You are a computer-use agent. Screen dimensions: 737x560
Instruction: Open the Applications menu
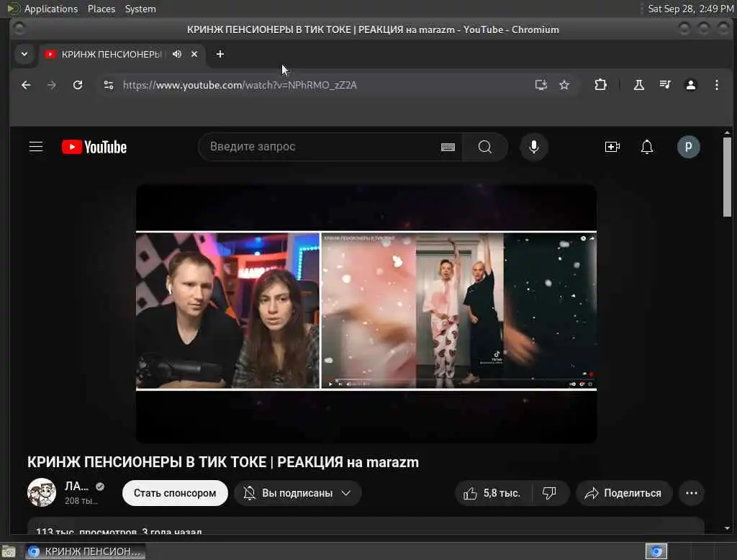[x=51, y=9]
